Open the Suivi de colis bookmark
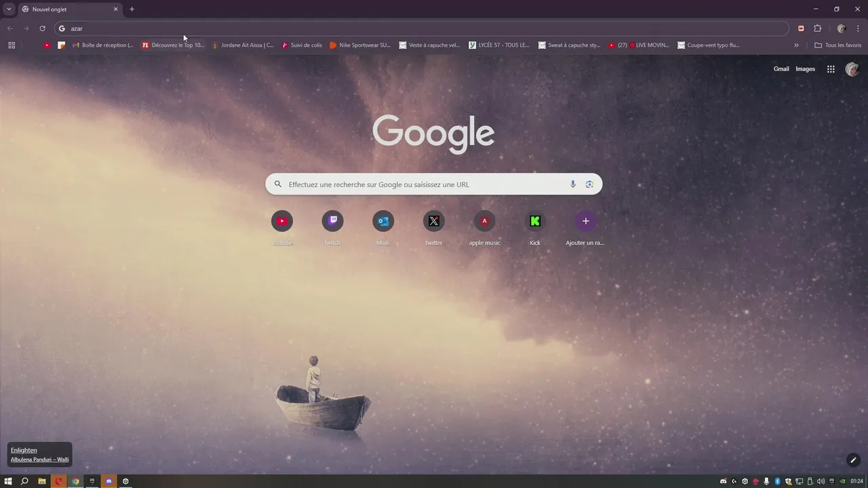This screenshot has height=488, width=868. (302, 45)
